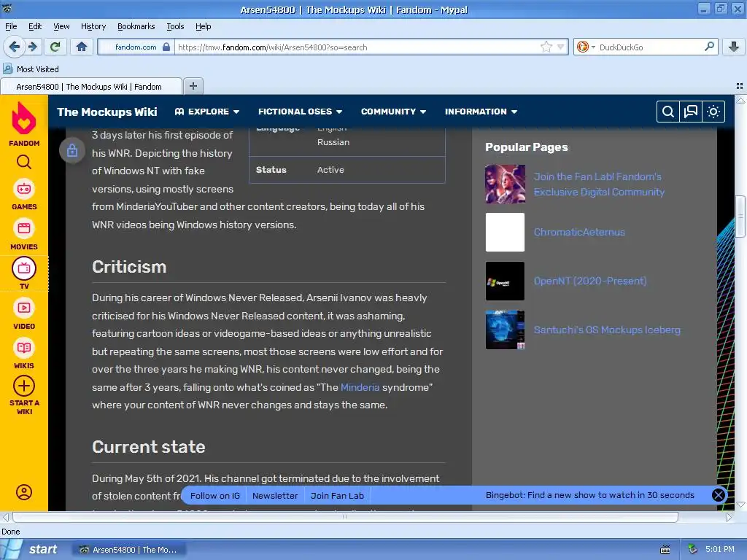747x560 pixels.
Task: Open the Bookmarks menu
Action: pyautogui.click(x=136, y=26)
